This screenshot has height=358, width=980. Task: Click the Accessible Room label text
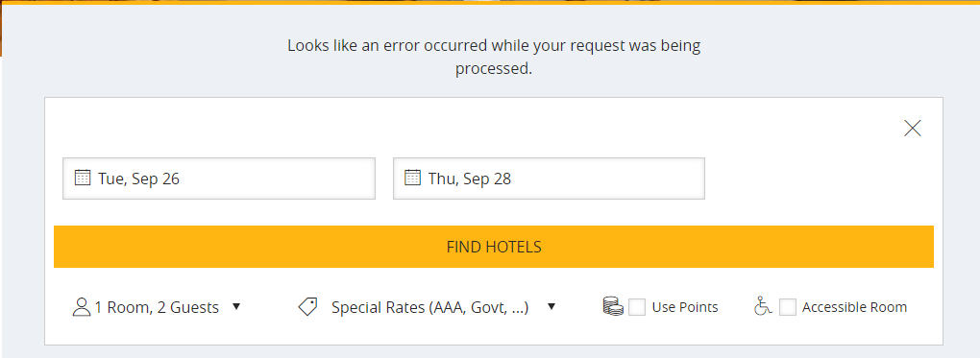[x=854, y=307]
